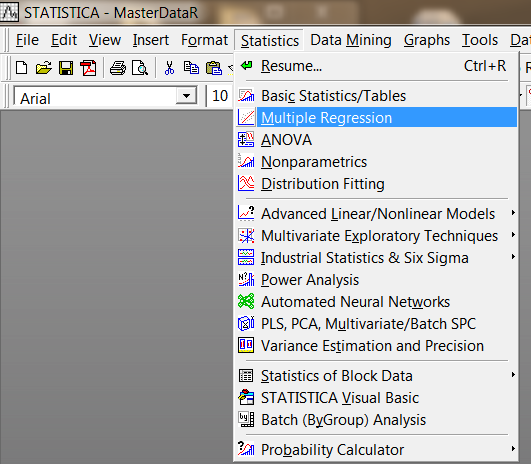Select Variance Estimation and Precision entry
531x464 pixels.
coord(376,345)
